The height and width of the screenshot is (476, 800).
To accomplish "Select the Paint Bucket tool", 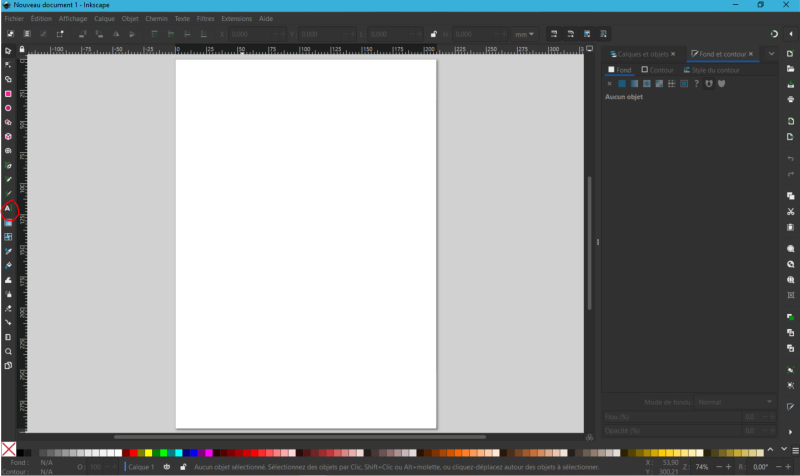I will point(8,266).
